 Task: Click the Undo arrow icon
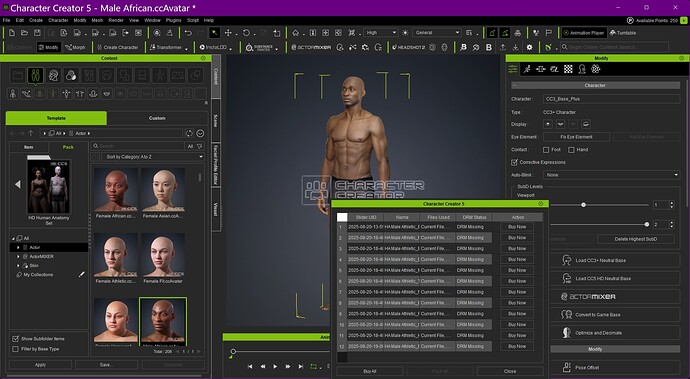coord(188,33)
